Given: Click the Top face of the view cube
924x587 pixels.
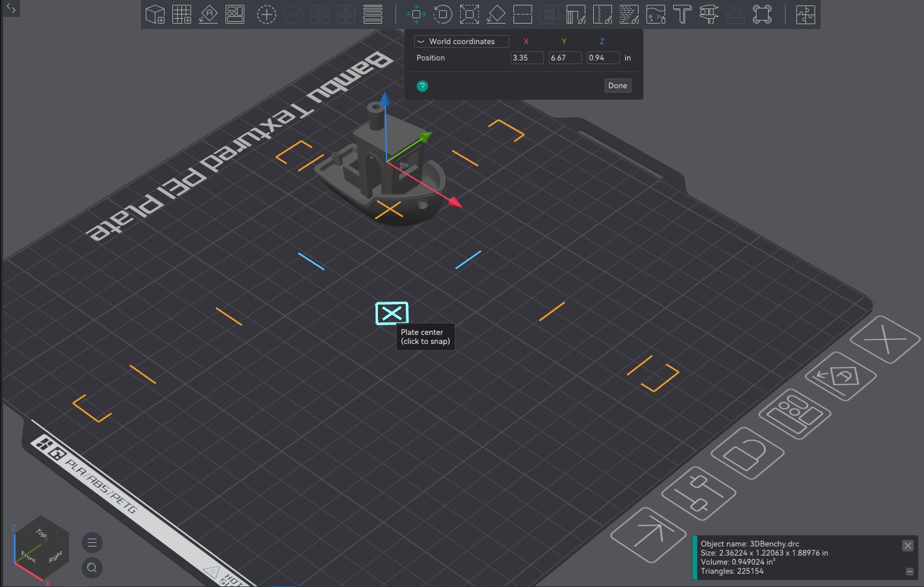Looking at the screenshot, I should pos(41,533).
